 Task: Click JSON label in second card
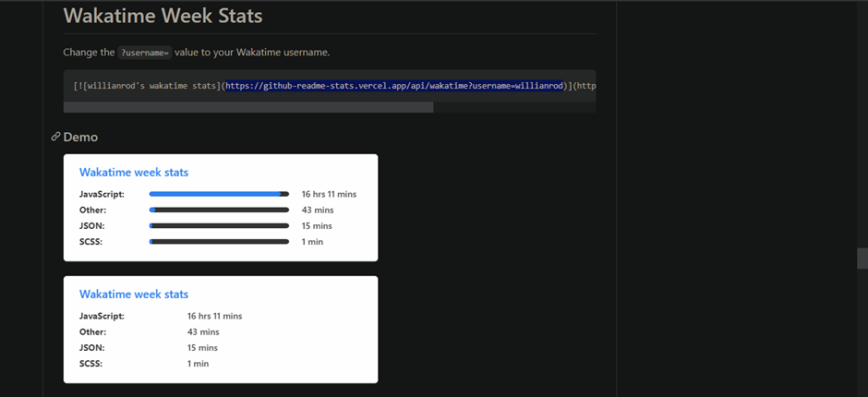tap(92, 348)
